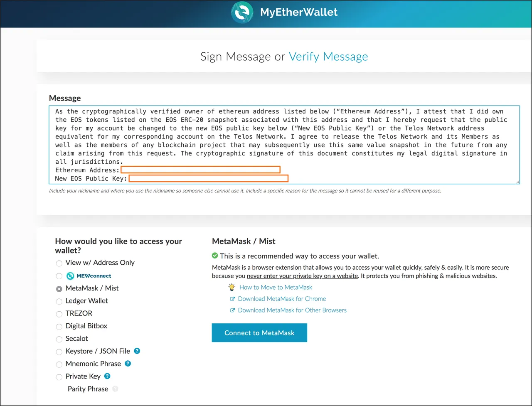
Task: Click 'never enter your private key on a website' text
Action: (x=302, y=276)
